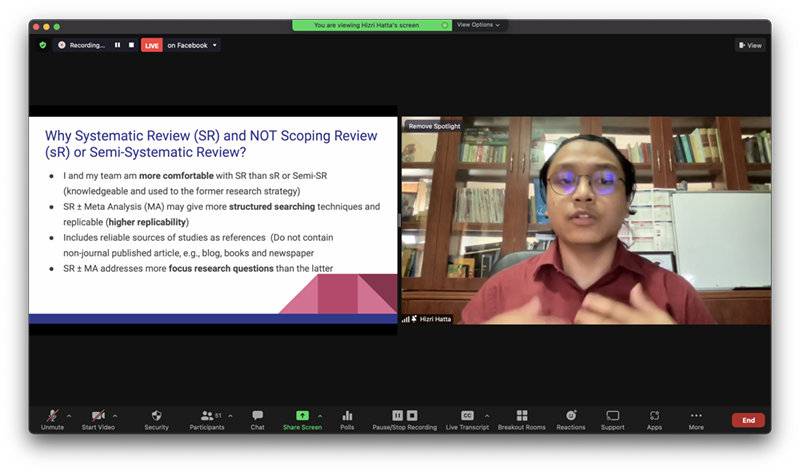Expand audio options arrow beside Unmute
The image size is (800, 472).
(69, 416)
